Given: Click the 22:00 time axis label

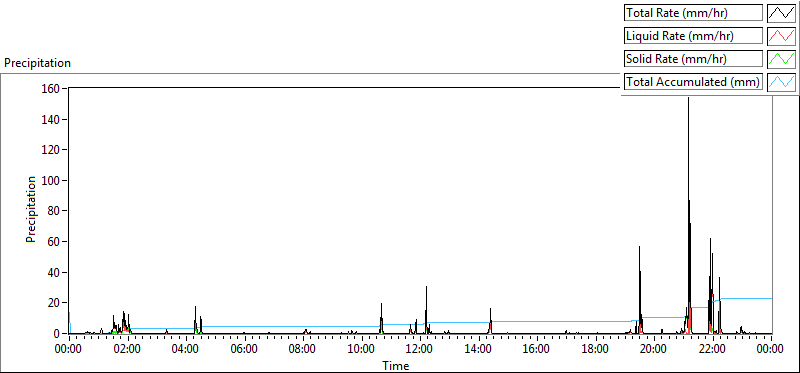Looking at the screenshot, I should [x=712, y=350].
